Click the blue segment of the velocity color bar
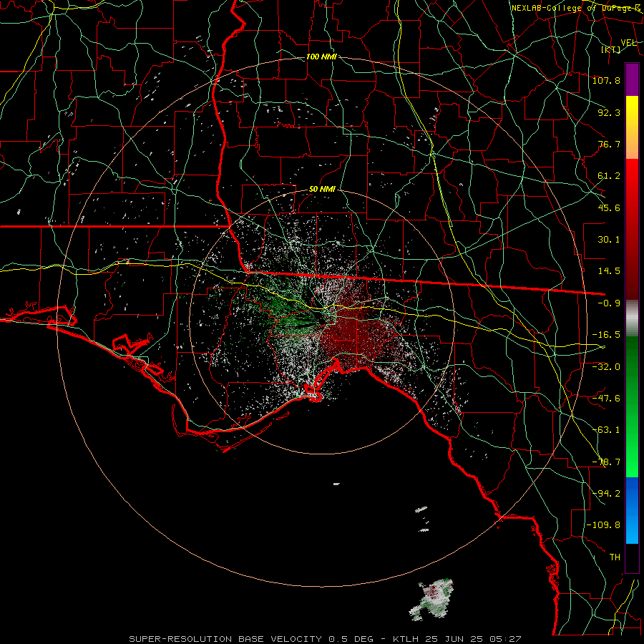Screen dimensions: 644x644 pos(632,510)
